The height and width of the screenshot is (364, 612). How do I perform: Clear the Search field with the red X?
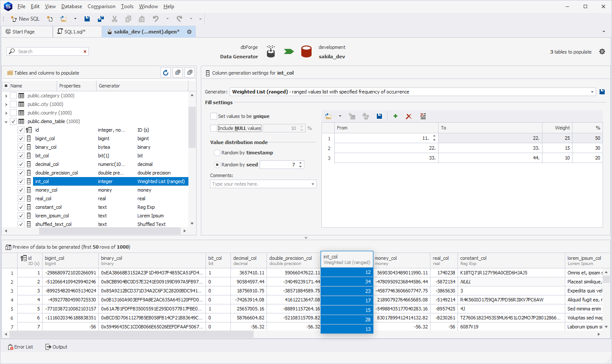pyautogui.click(x=85, y=51)
